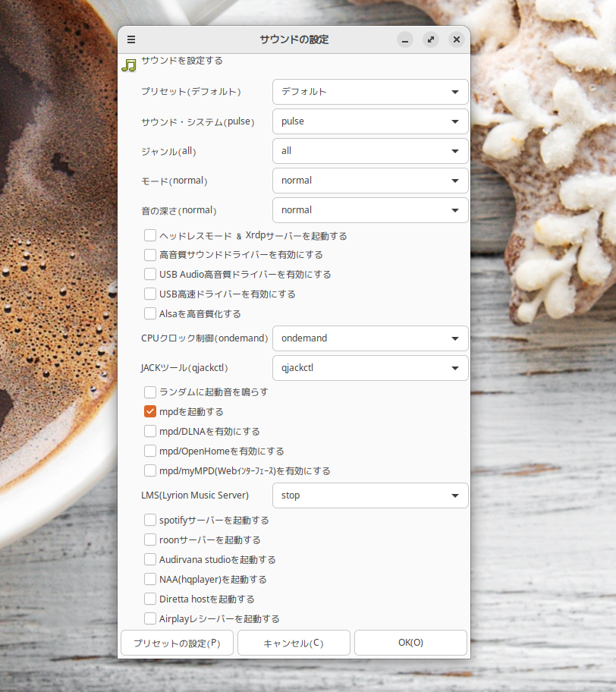Image resolution: width=616 pixels, height=692 pixels.
Task: Open the CPUクロック制御 dropdown showing ondemand
Action: point(370,338)
